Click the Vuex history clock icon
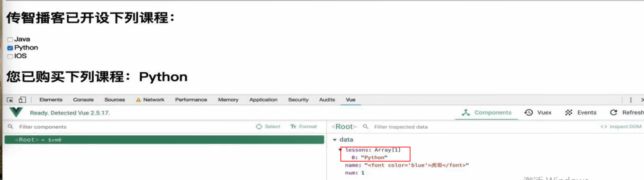The width and height of the screenshot is (644, 180). (529, 112)
